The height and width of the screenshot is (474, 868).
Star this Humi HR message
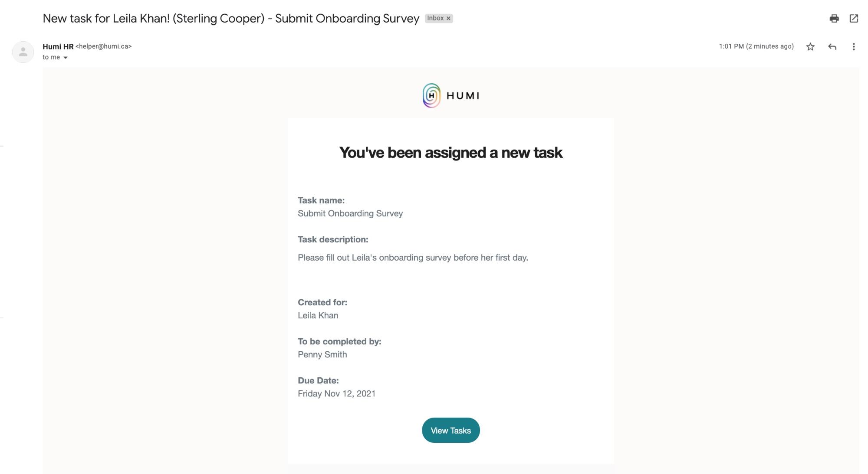(810, 47)
